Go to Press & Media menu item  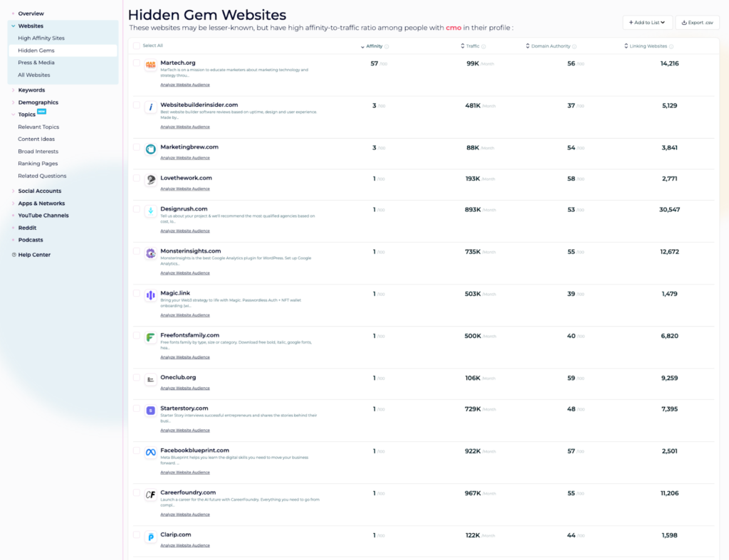pyautogui.click(x=36, y=63)
